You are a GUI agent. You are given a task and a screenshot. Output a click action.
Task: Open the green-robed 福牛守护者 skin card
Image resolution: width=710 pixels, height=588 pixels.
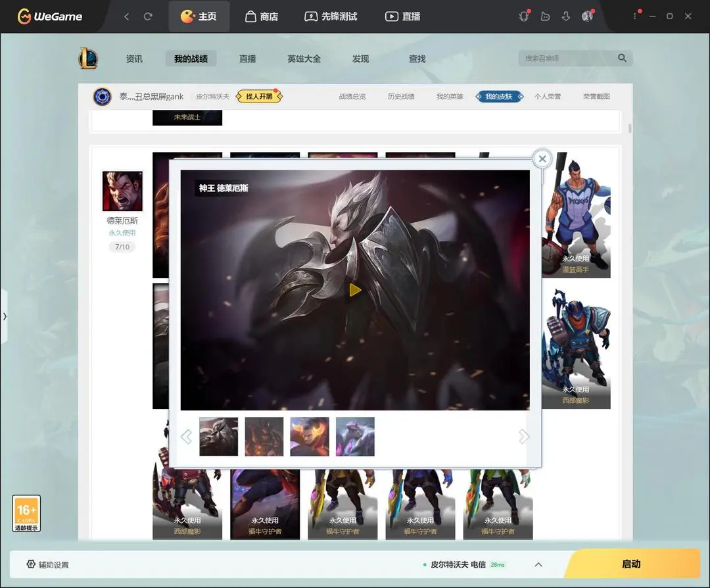point(498,504)
